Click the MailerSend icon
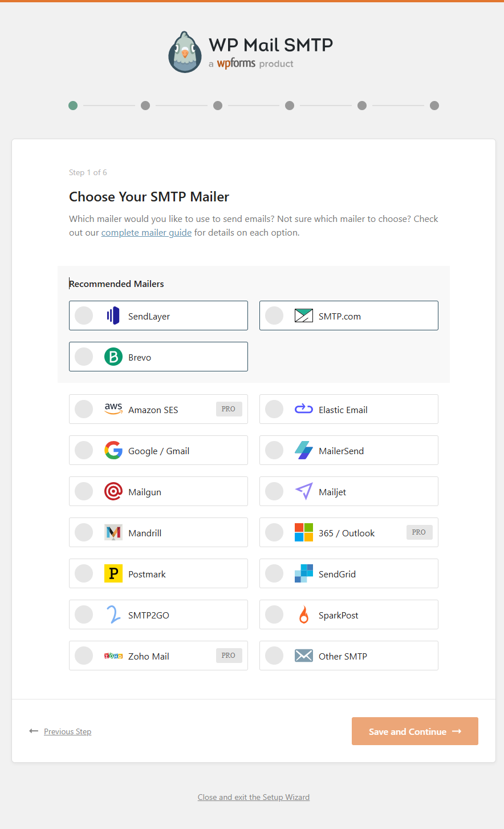Image resolution: width=504 pixels, height=829 pixels. point(303,450)
